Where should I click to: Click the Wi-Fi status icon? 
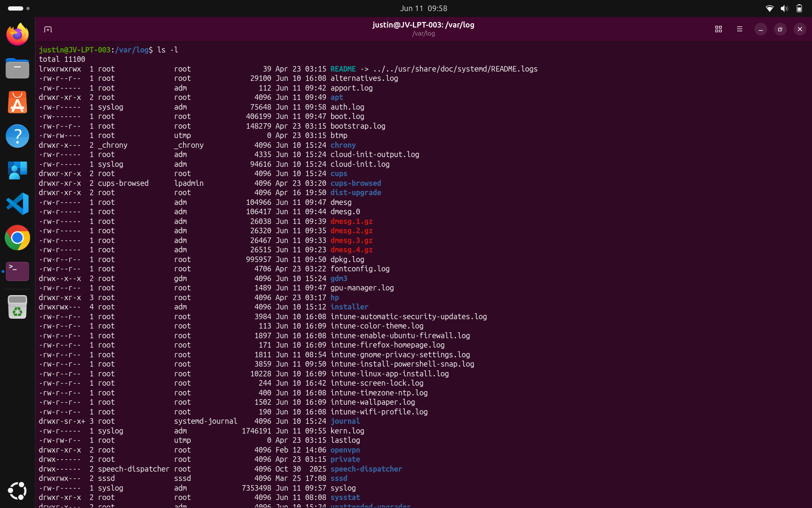click(769, 8)
